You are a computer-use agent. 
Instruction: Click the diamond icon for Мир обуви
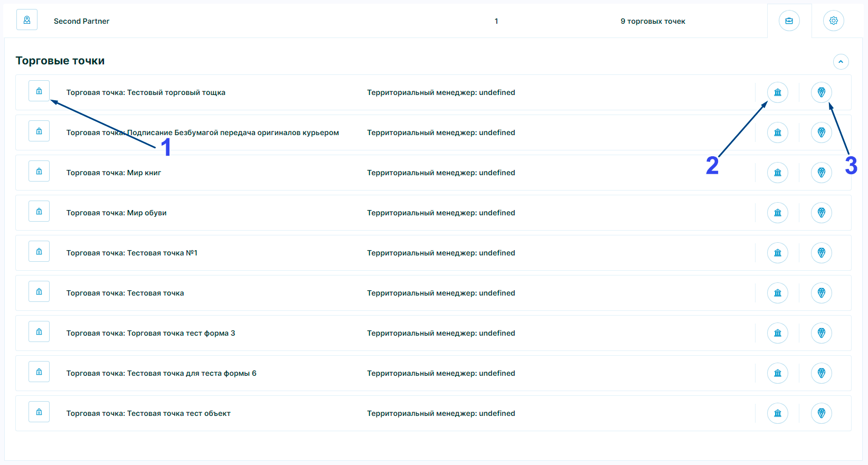click(x=821, y=213)
